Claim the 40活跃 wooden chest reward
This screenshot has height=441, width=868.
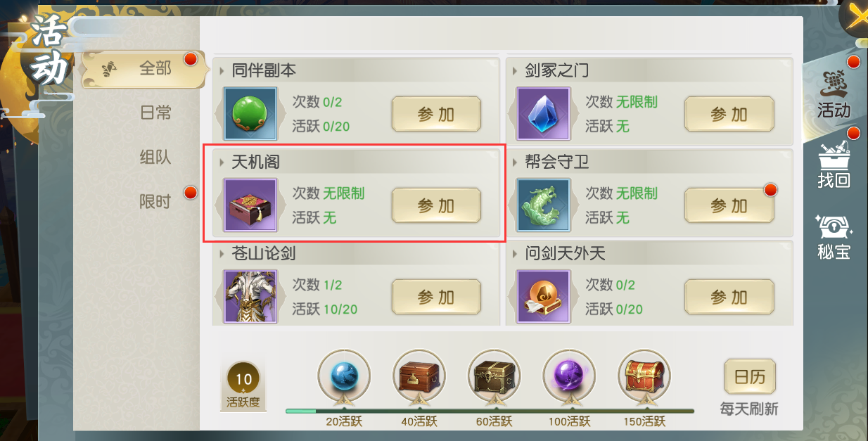click(419, 376)
